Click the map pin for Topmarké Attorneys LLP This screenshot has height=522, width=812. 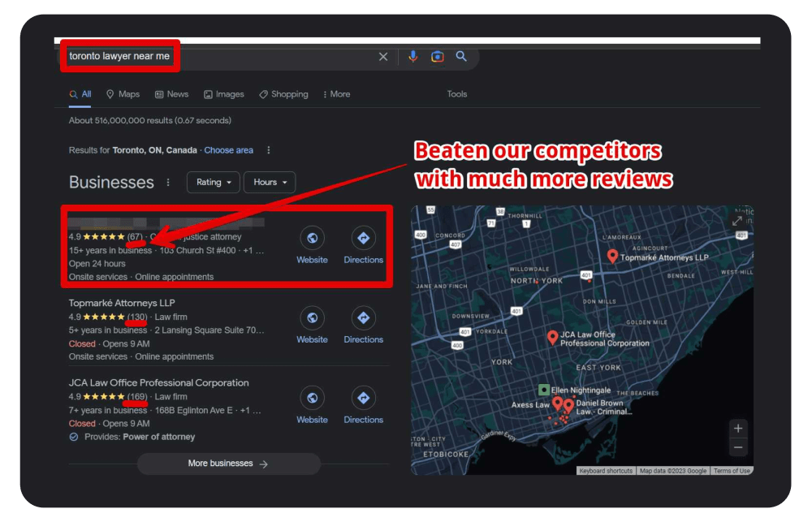612,255
